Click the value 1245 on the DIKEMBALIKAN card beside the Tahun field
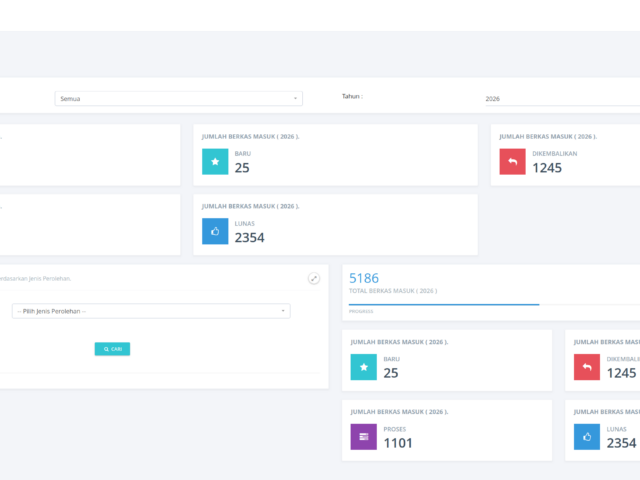The height and width of the screenshot is (480, 640). (547, 168)
